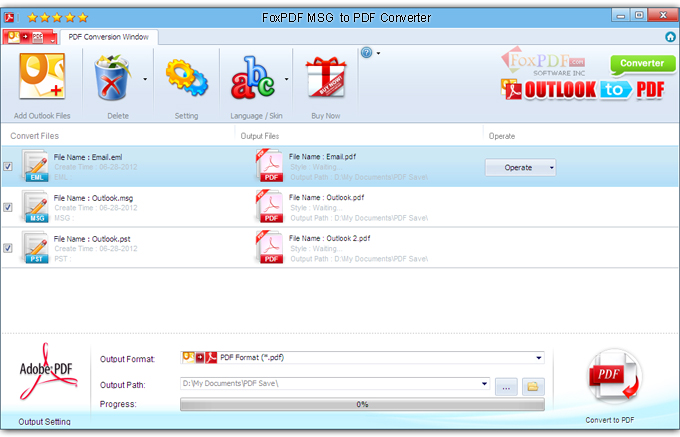The height and width of the screenshot is (437, 680).
Task: Click the Buy Now label text
Action: point(326,116)
